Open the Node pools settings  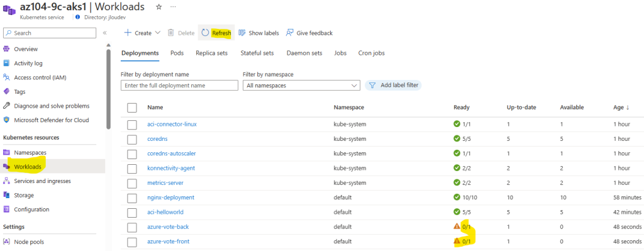pos(29,242)
